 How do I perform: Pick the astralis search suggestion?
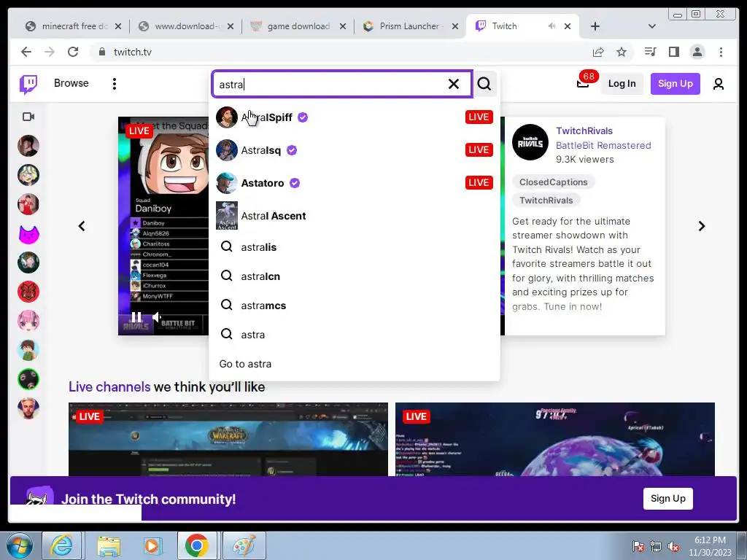pyautogui.click(x=354, y=246)
